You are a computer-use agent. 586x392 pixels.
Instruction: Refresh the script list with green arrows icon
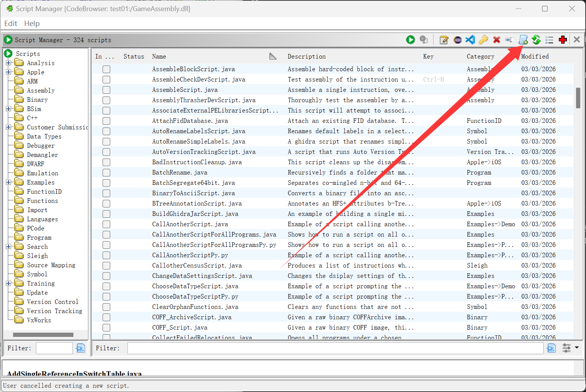[x=536, y=40]
